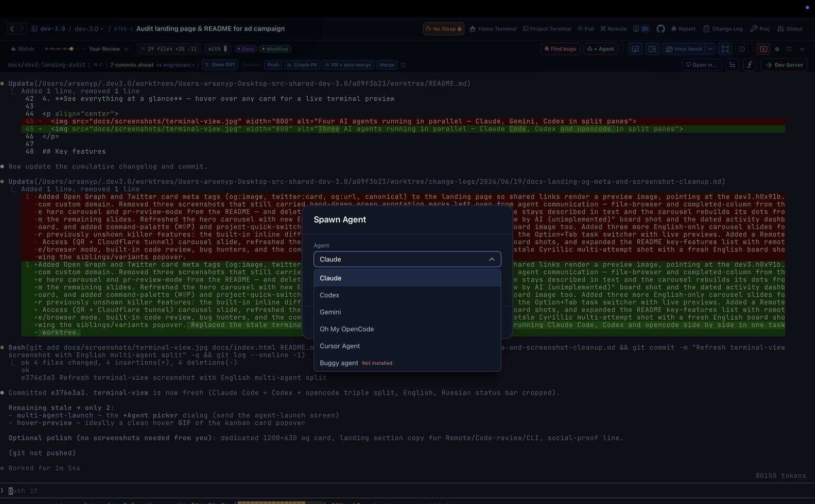Image resolution: width=815 pixels, height=504 pixels.
Task: Click Show Diff button
Action: (220, 65)
